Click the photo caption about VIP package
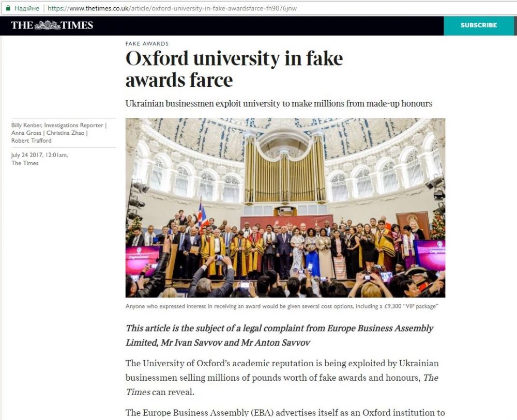This screenshot has width=517, height=420. tap(282, 306)
